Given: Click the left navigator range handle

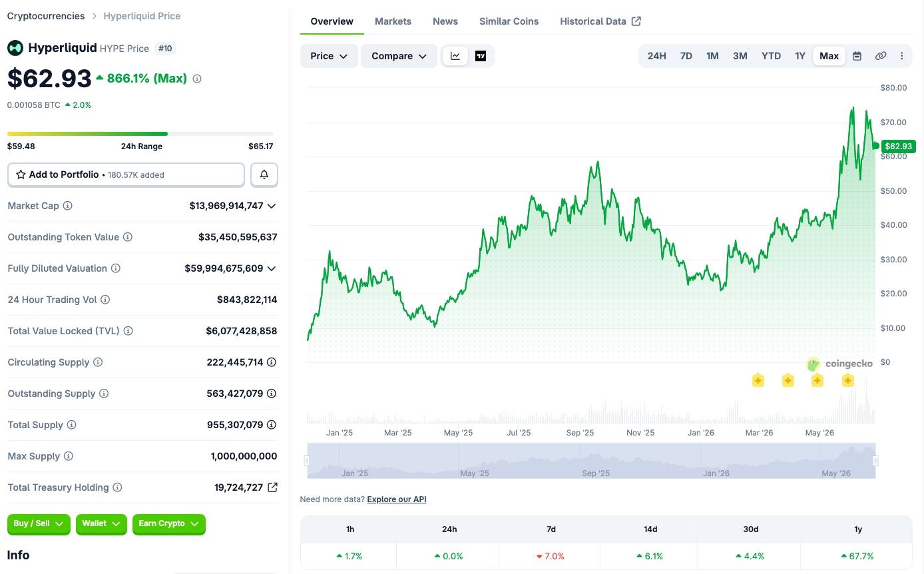Looking at the screenshot, I should (x=307, y=461).
